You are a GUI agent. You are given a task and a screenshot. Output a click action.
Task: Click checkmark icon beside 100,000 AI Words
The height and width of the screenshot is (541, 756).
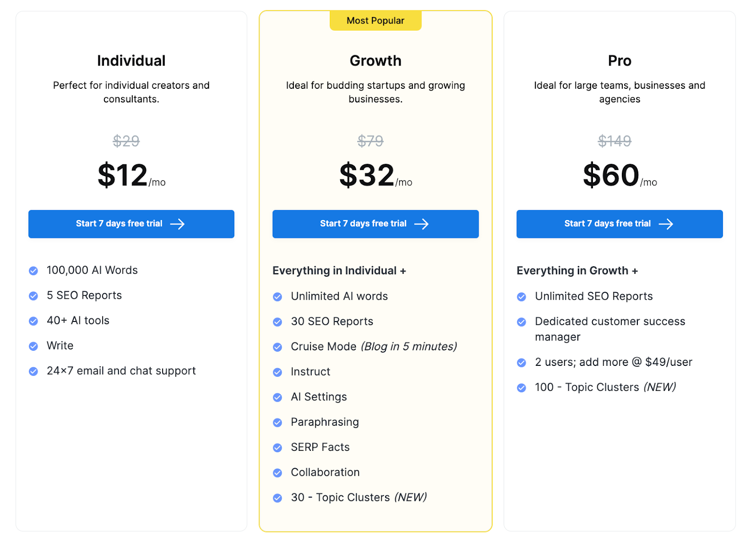pos(34,271)
